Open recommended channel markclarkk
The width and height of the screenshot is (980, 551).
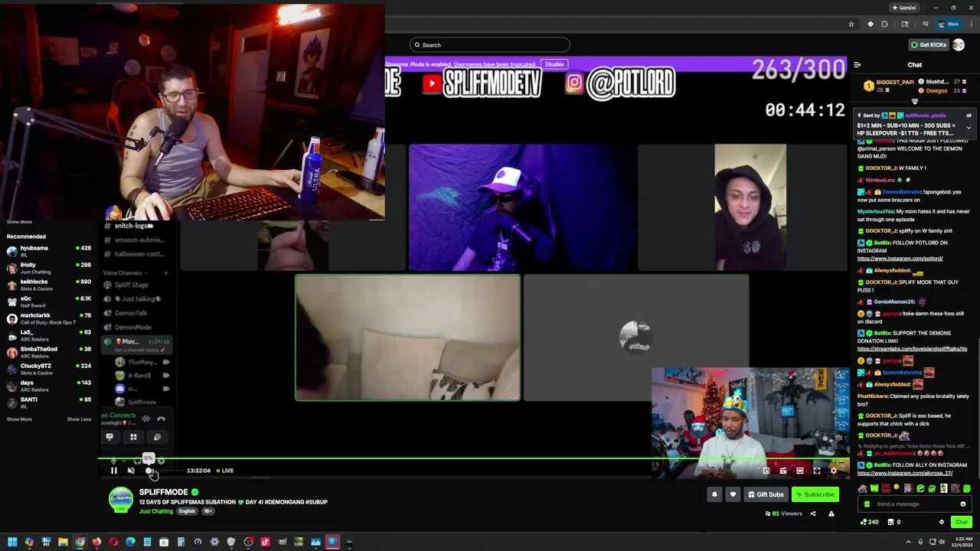(49, 318)
